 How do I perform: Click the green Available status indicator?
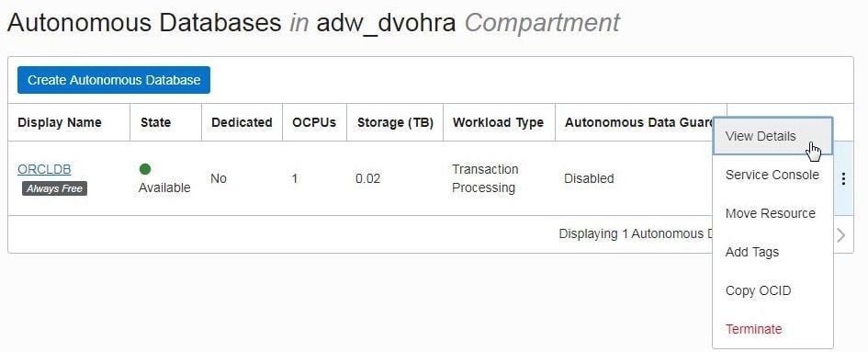click(145, 169)
